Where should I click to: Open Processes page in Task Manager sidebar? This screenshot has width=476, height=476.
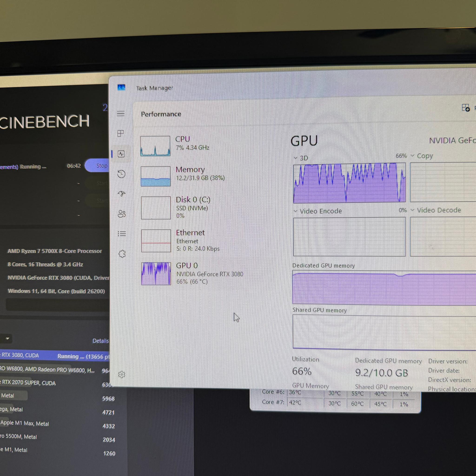click(x=121, y=133)
